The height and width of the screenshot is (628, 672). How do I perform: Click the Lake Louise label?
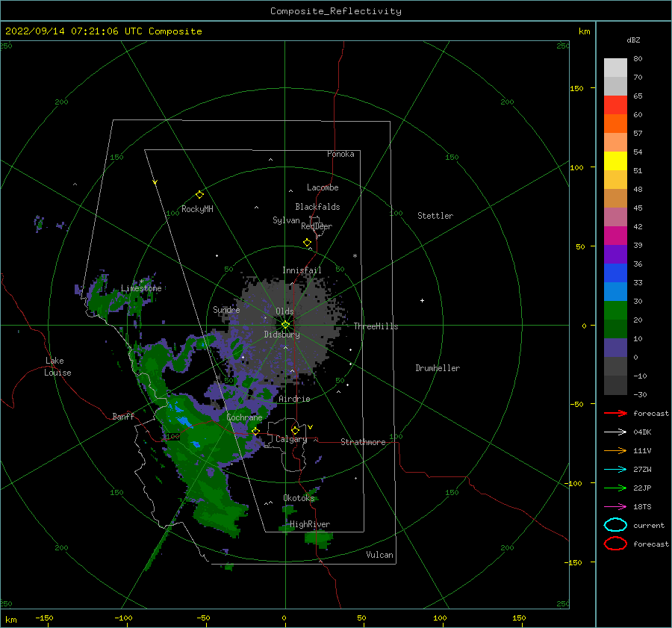point(57,367)
